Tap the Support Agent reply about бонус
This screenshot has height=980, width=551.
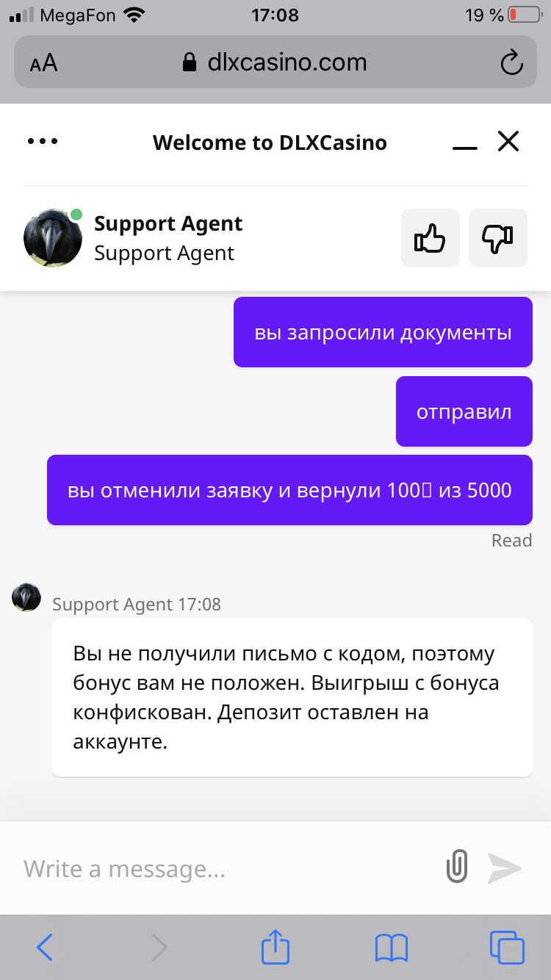pyautogui.click(x=292, y=697)
